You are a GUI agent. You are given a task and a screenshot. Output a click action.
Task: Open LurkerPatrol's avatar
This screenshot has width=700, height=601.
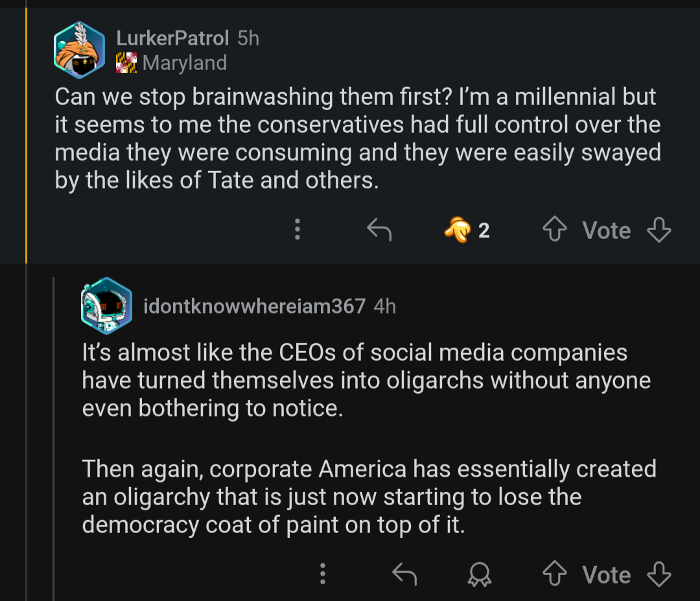pyautogui.click(x=79, y=50)
